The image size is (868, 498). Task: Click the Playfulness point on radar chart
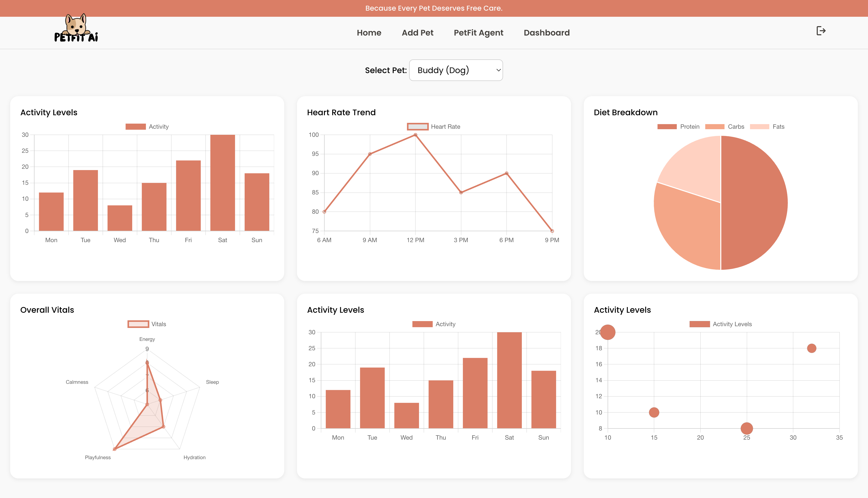click(x=114, y=449)
